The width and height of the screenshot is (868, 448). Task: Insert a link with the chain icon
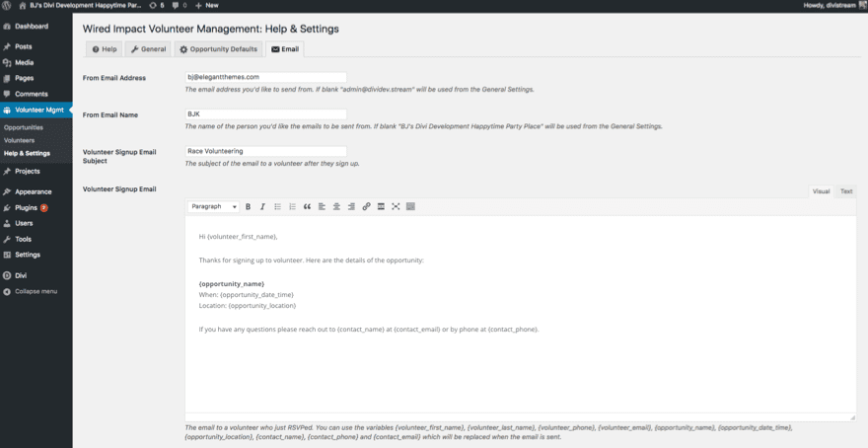(366, 206)
